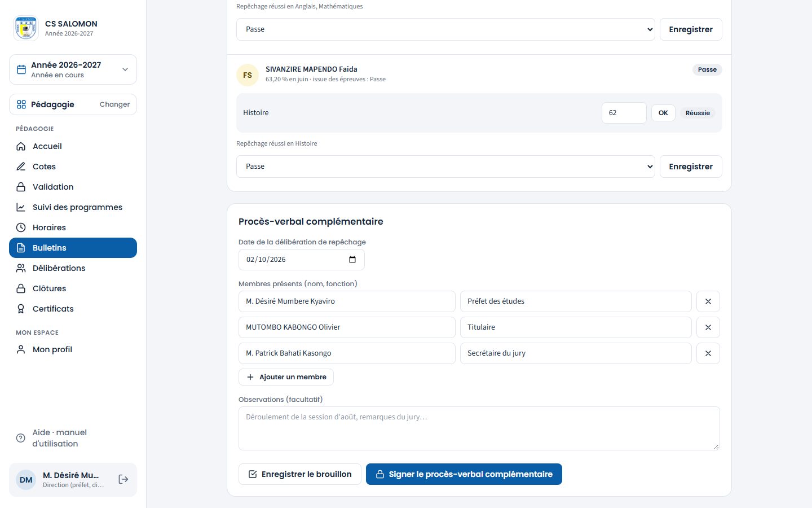Click the M. Patrick Bahati Kasongo name field
This screenshot has width=812, height=508.
pos(347,353)
